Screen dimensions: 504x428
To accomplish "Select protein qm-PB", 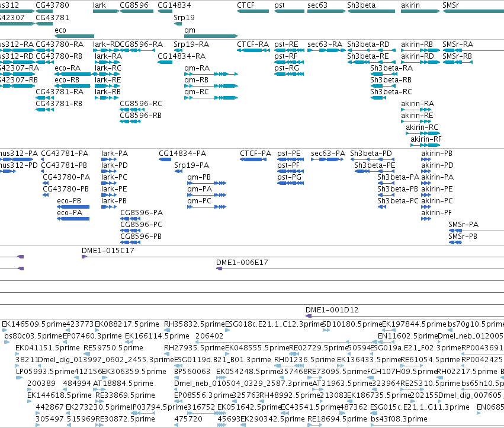I will [207, 183].
